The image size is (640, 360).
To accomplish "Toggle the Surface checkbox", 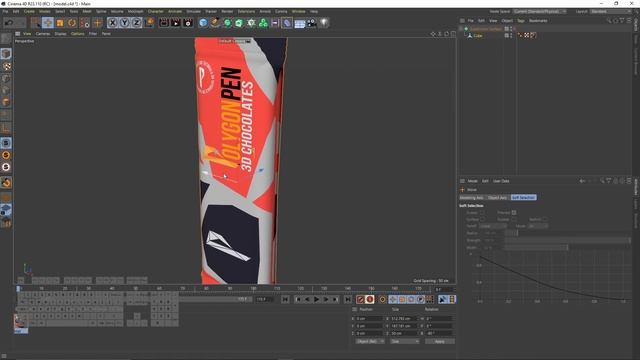I will 482,219.
